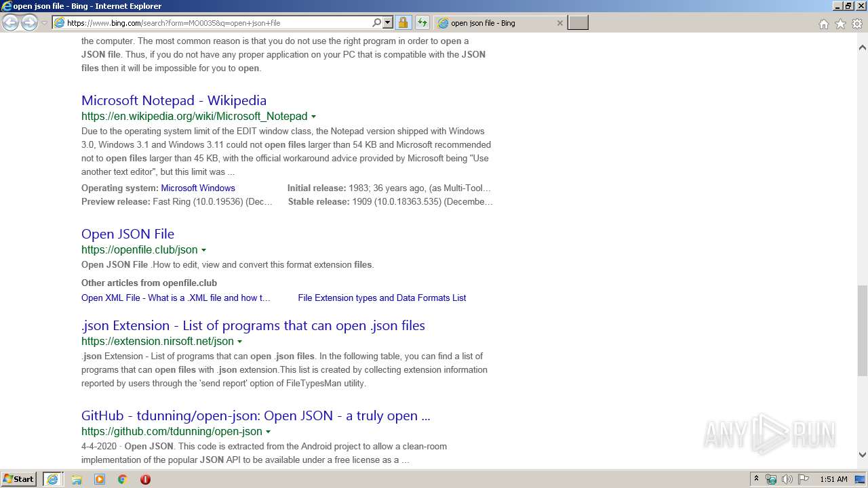Open 'Microsoft Notepad - Wikipedia' result
The image size is (868, 488).
point(174,100)
